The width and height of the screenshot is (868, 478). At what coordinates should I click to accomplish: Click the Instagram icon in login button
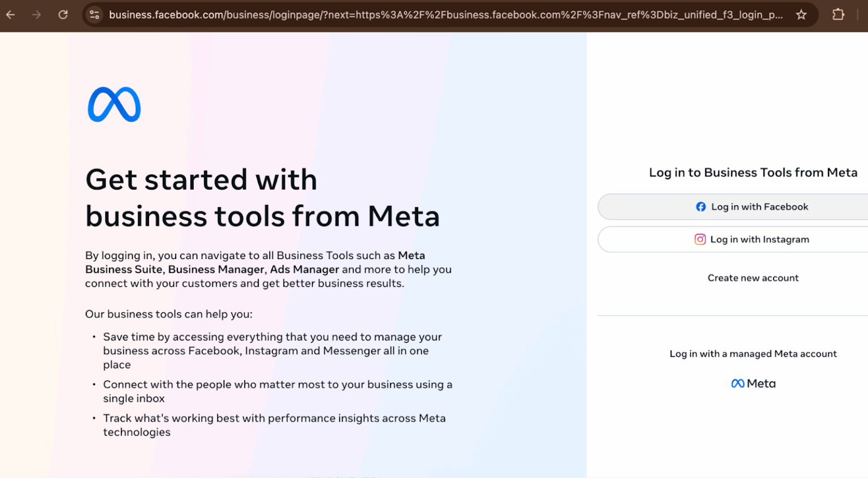click(x=700, y=239)
